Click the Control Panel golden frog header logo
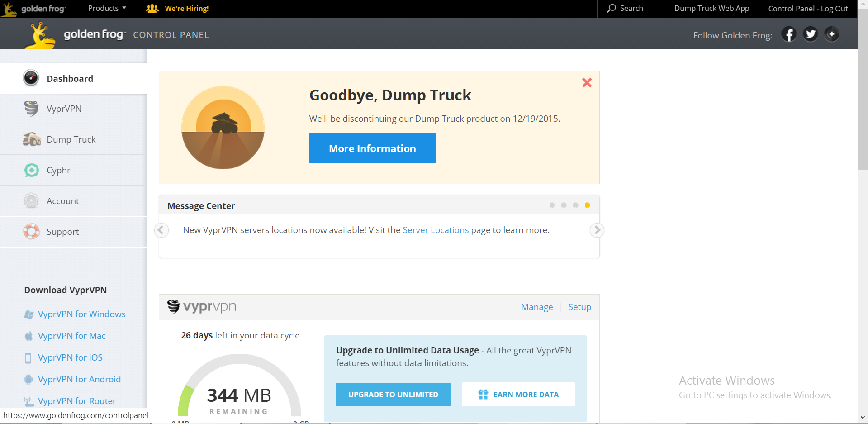This screenshot has height=424, width=868. [76, 35]
